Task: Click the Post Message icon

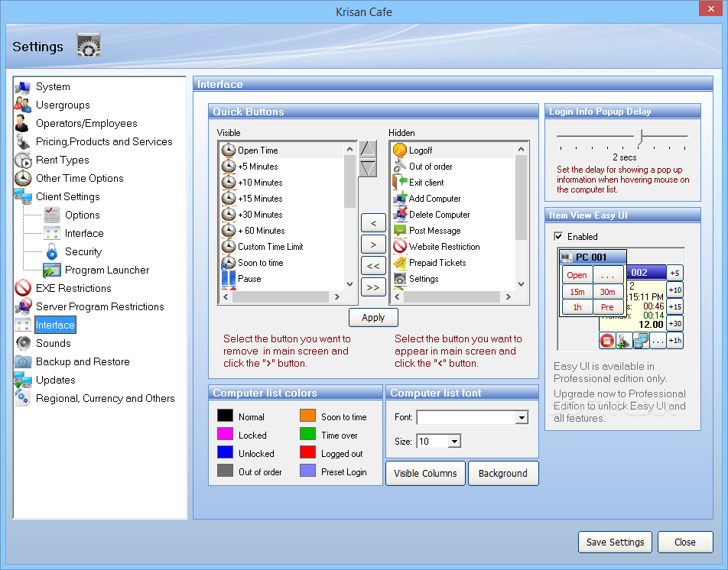Action: point(400,231)
